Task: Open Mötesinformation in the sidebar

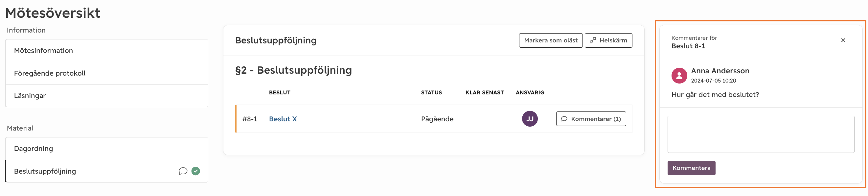Action: click(107, 51)
